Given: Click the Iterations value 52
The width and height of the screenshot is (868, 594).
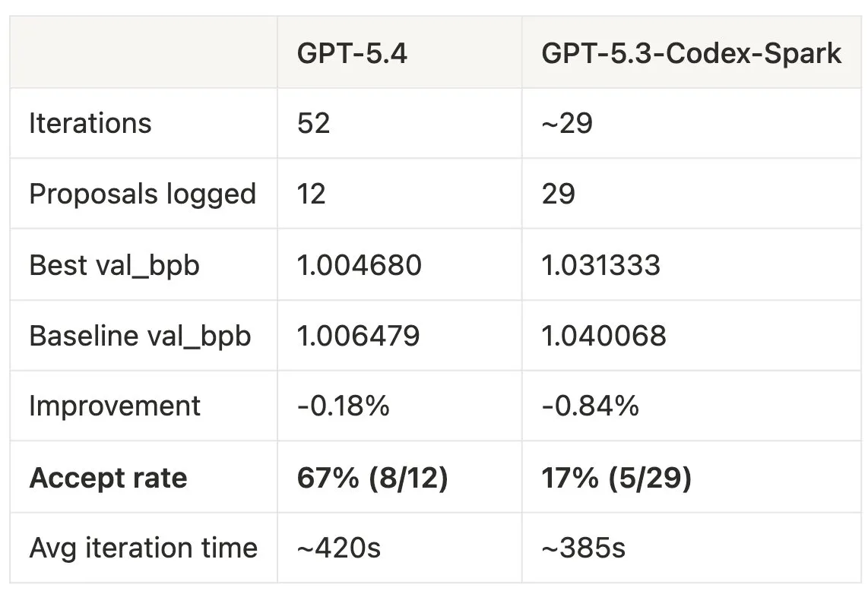Looking at the screenshot, I should (x=314, y=123).
